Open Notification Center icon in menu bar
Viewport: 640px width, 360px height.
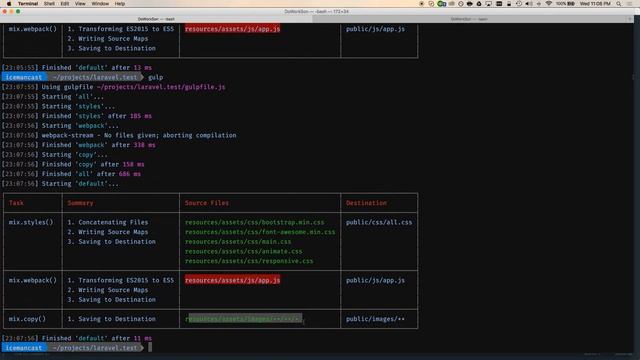tap(630, 4)
